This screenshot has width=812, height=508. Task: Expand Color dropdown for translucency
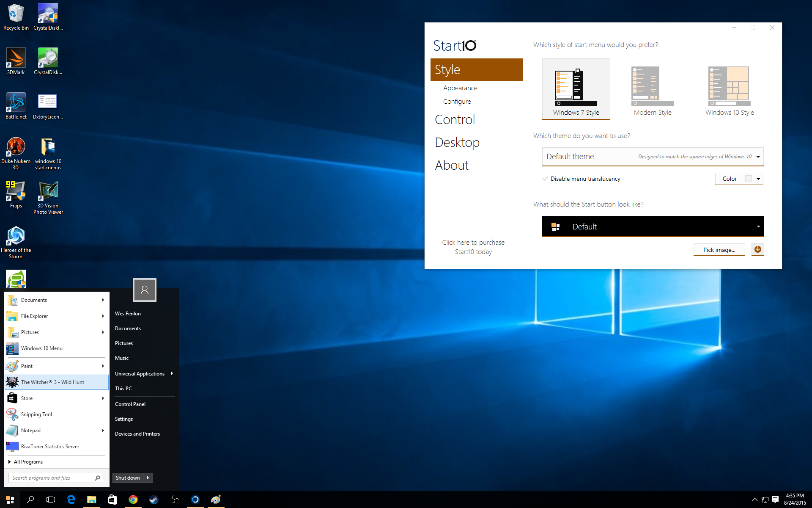(758, 179)
